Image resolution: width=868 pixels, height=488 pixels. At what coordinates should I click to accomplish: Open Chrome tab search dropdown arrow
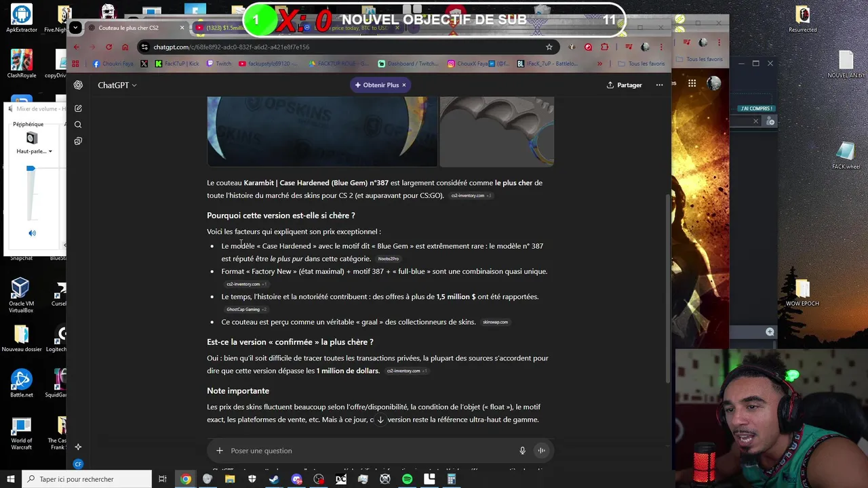[x=75, y=28]
